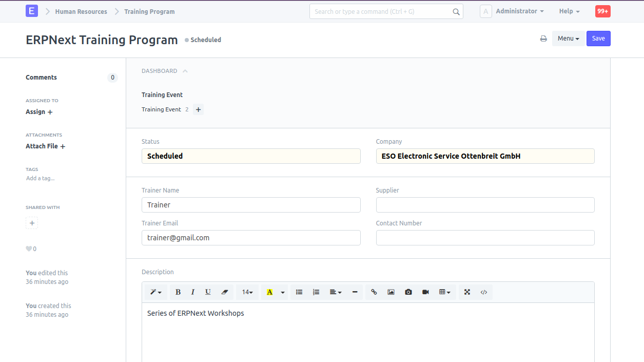Image resolution: width=644 pixels, height=362 pixels.
Task: Click the yellow highlight color button
Action: [269, 292]
